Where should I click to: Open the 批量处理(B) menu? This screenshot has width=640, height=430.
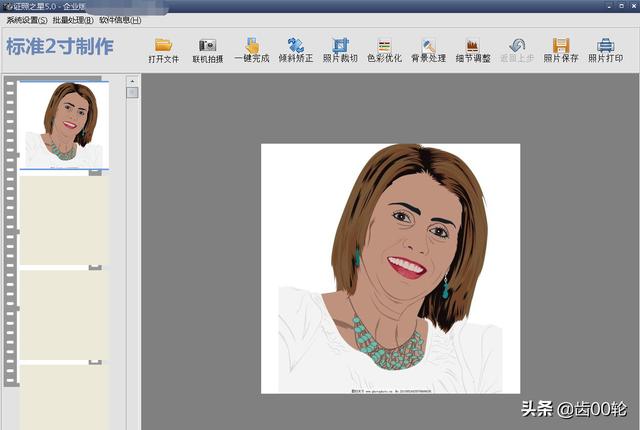click(x=73, y=20)
